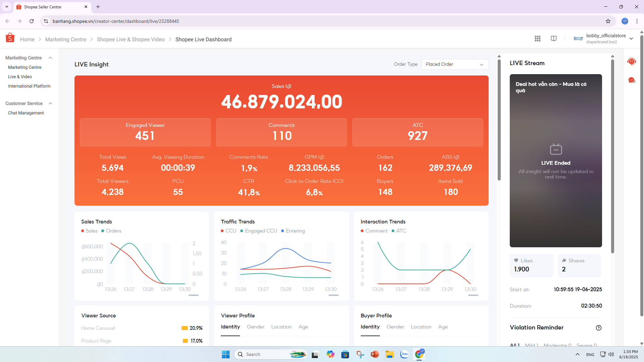
Task: Open the tab search dropdown arrow
Action: (7, 7)
